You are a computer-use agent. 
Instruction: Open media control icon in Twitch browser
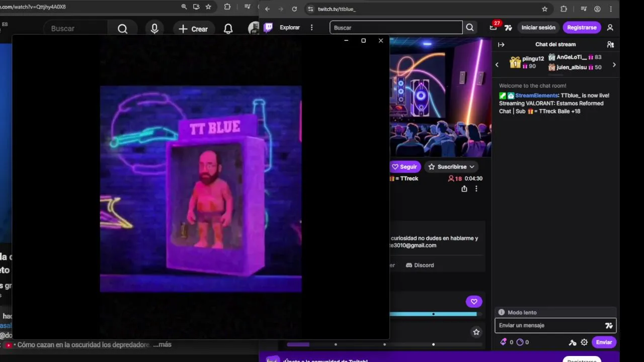point(584,9)
